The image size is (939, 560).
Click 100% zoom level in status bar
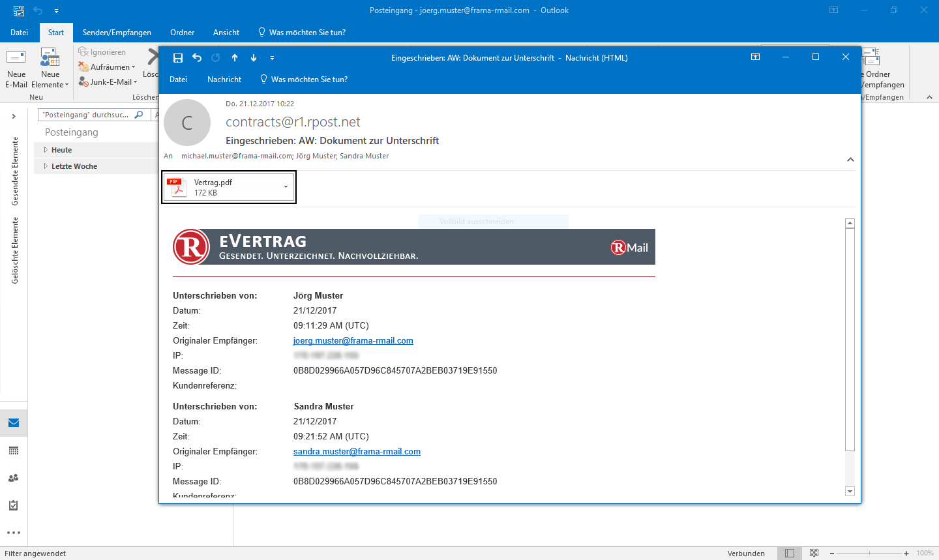(x=925, y=553)
